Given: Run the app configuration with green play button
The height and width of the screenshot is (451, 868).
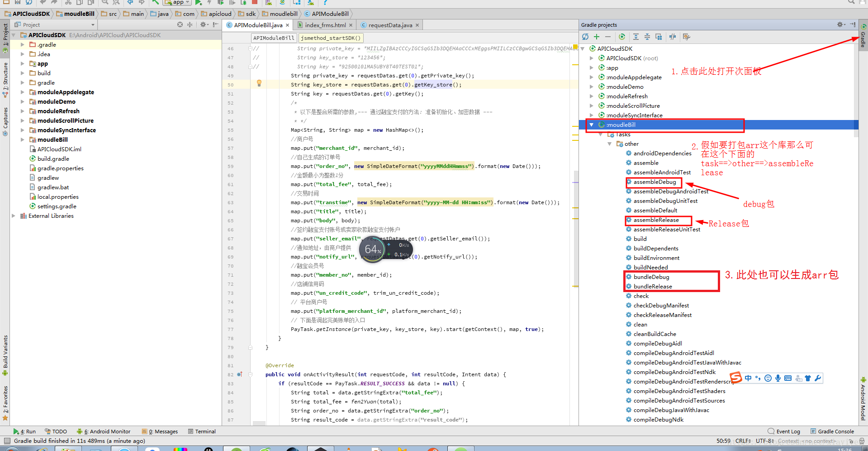Looking at the screenshot, I should tap(198, 3).
